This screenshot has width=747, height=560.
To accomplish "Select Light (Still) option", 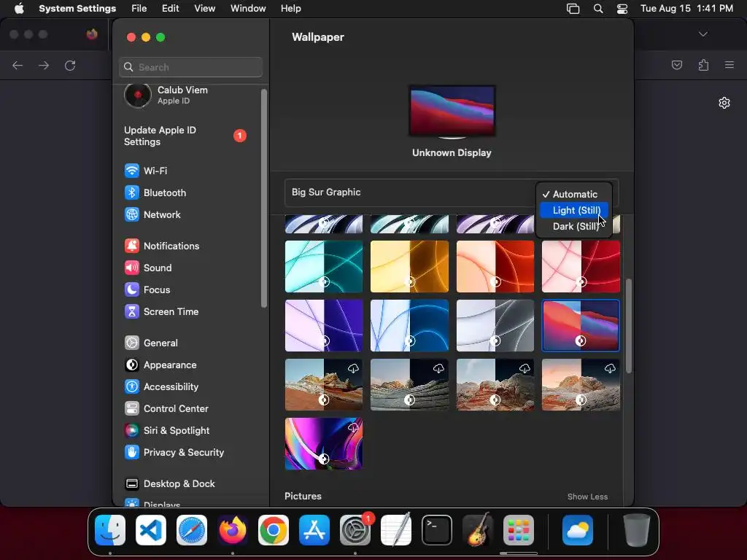I will coord(574,210).
